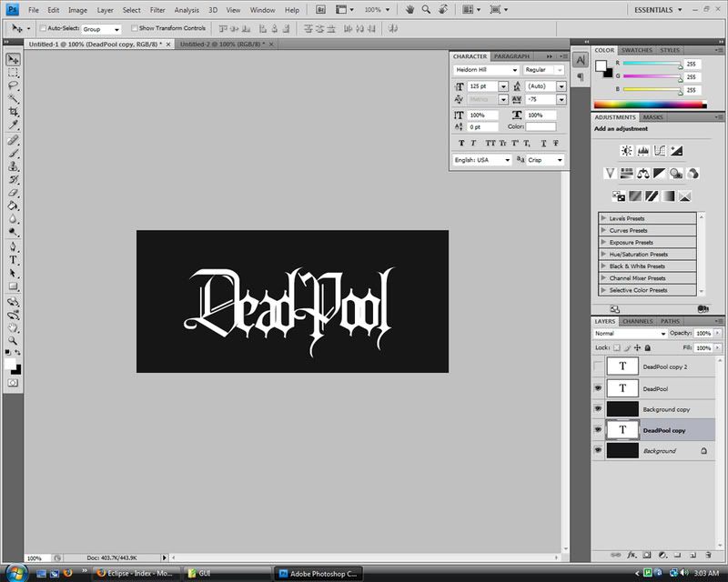This screenshot has width=728, height=582.
Task: Select the Magic Wand tool
Action: pos(13,99)
